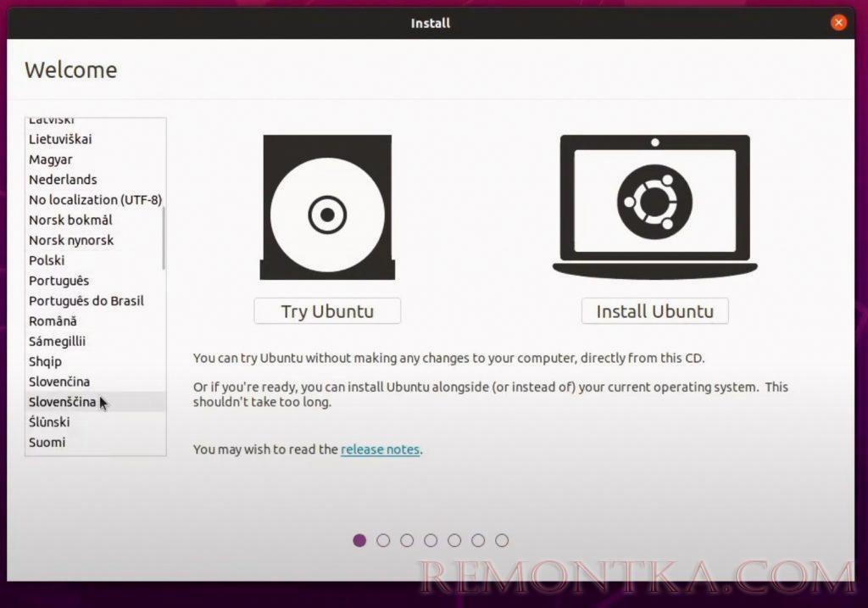Select Lietuviškai language

coord(95,139)
